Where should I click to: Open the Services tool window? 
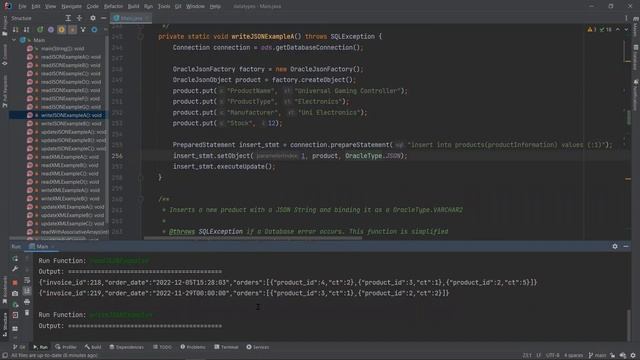coord(258,347)
